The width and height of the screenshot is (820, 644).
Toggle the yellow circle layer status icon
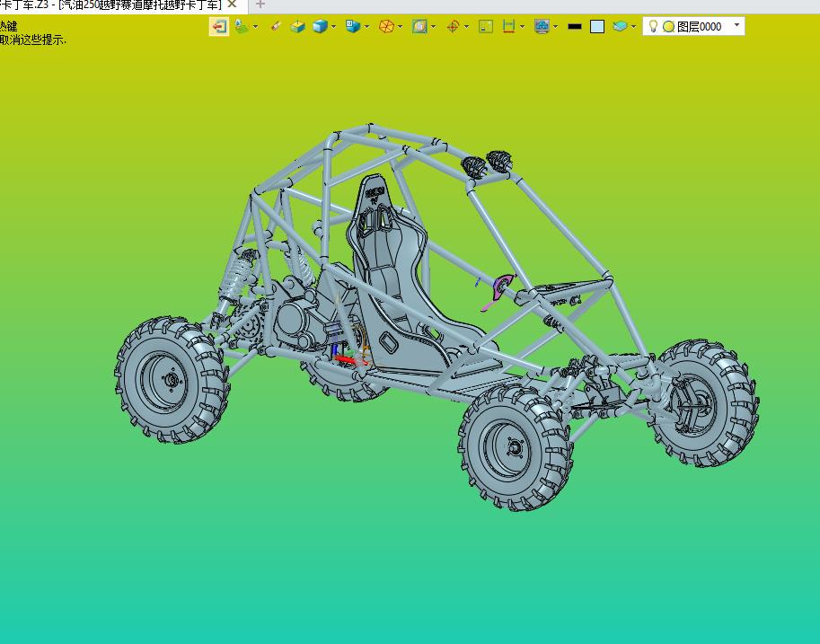pos(668,27)
